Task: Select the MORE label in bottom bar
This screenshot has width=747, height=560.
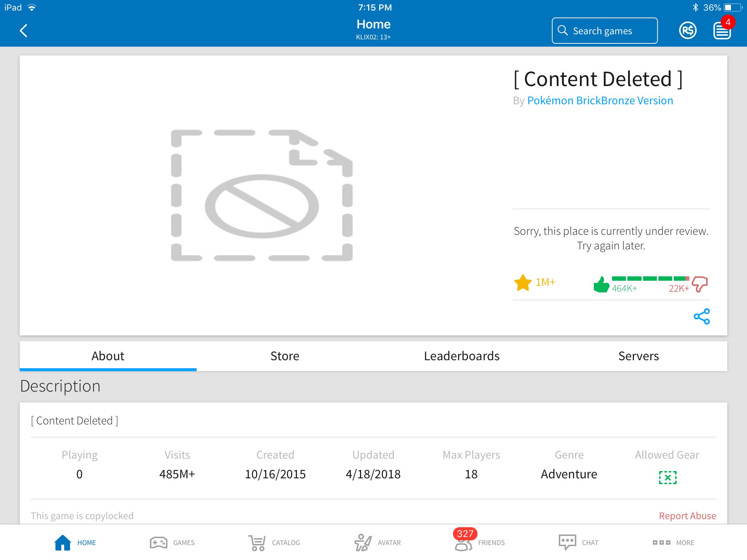Action: point(685,542)
